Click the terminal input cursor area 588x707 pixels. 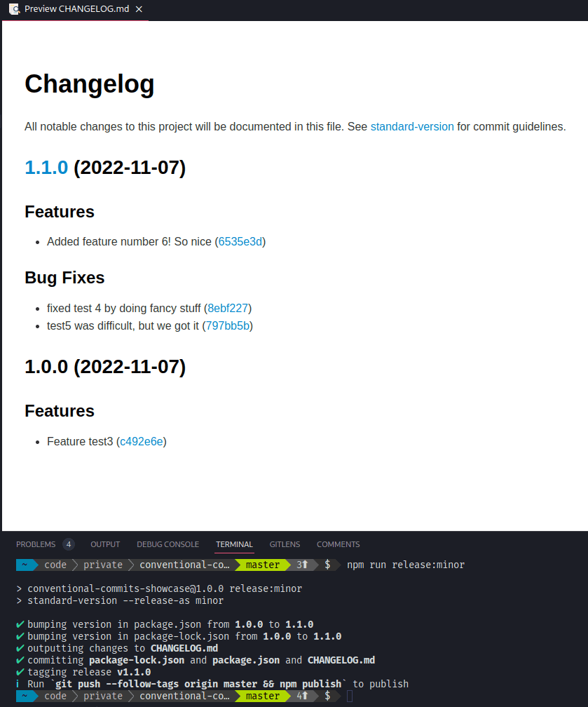coord(348,696)
